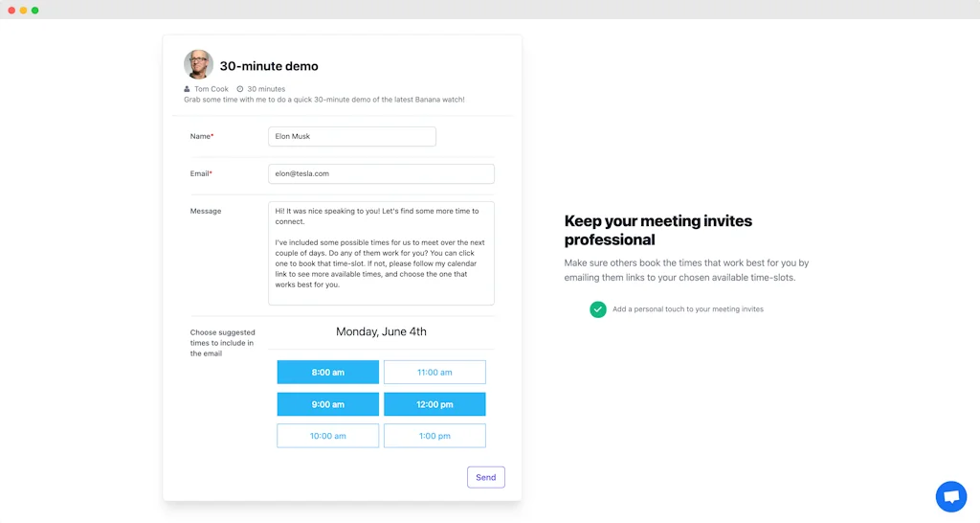Click the 30-minute demo title

click(269, 66)
